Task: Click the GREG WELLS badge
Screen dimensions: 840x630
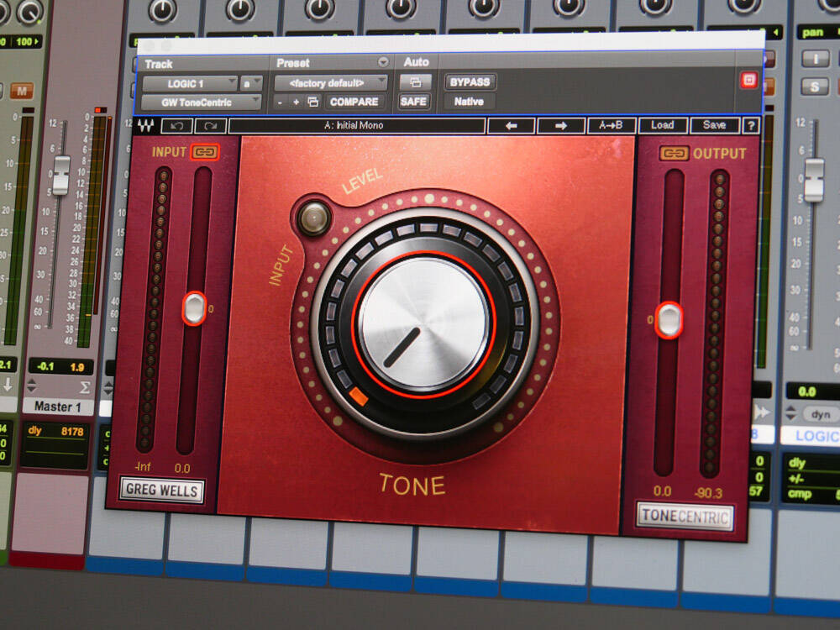Action: click(162, 491)
